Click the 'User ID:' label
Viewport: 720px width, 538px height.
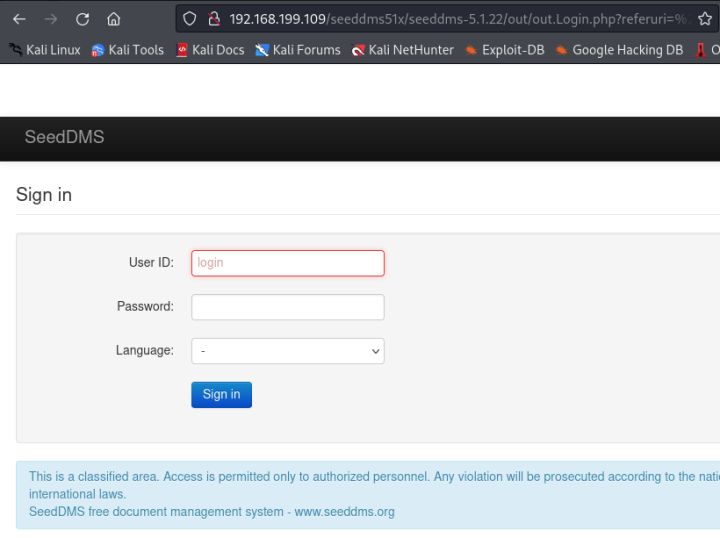(151, 263)
